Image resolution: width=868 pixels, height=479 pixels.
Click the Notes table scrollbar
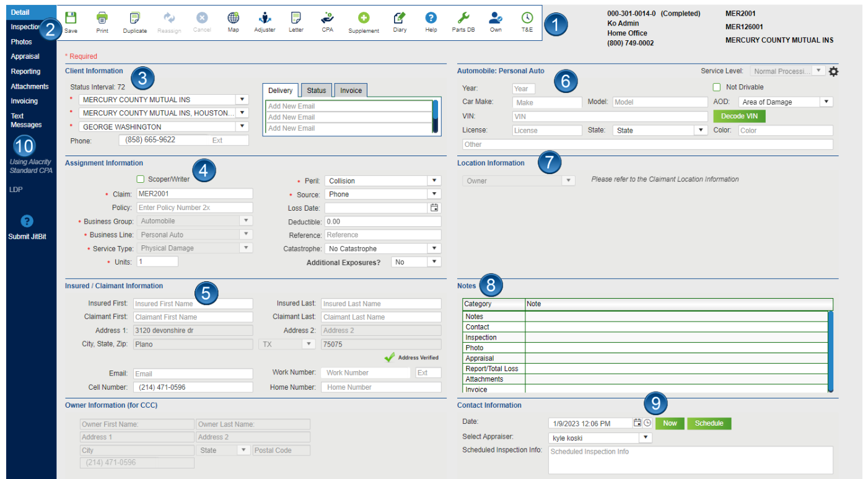831,351
